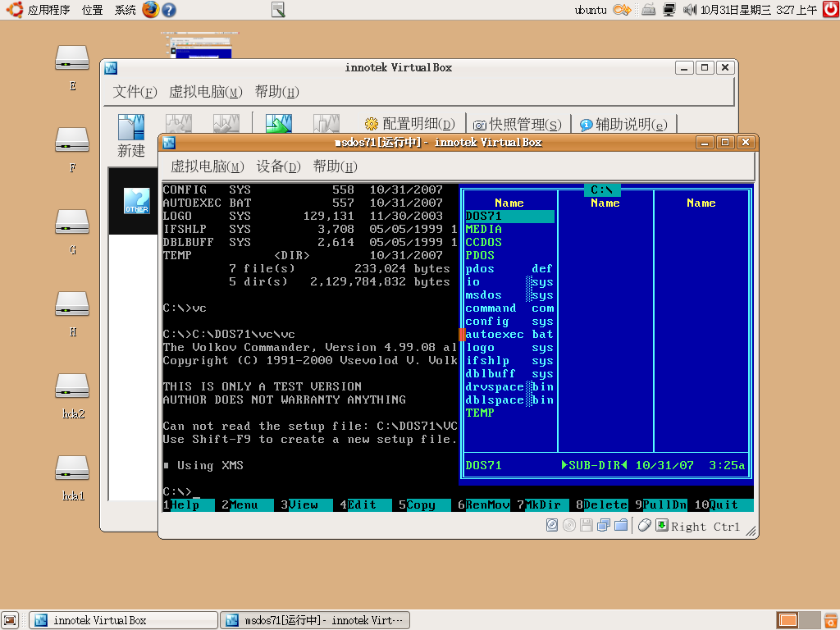Switch to innotek VirtualBox taskbar button

click(124, 620)
